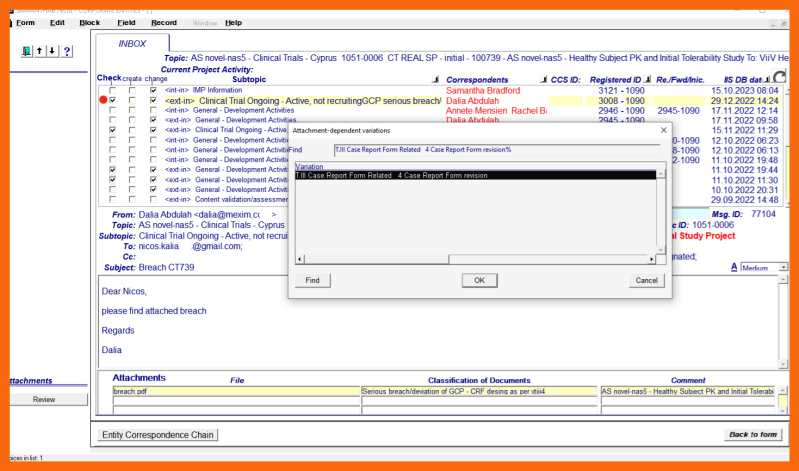Click Re./Fwd reference 2945-1090

click(678, 111)
